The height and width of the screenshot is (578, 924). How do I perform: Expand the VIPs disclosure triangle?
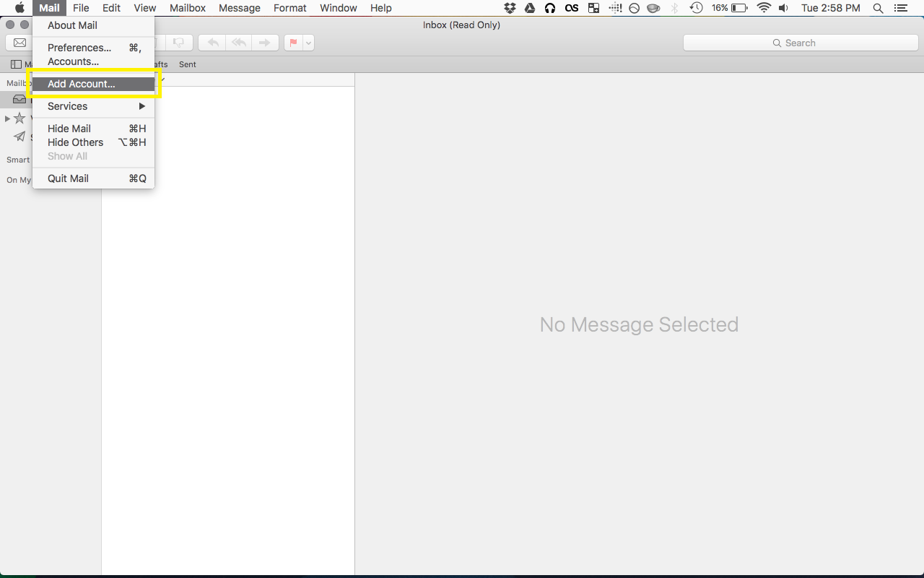point(7,118)
